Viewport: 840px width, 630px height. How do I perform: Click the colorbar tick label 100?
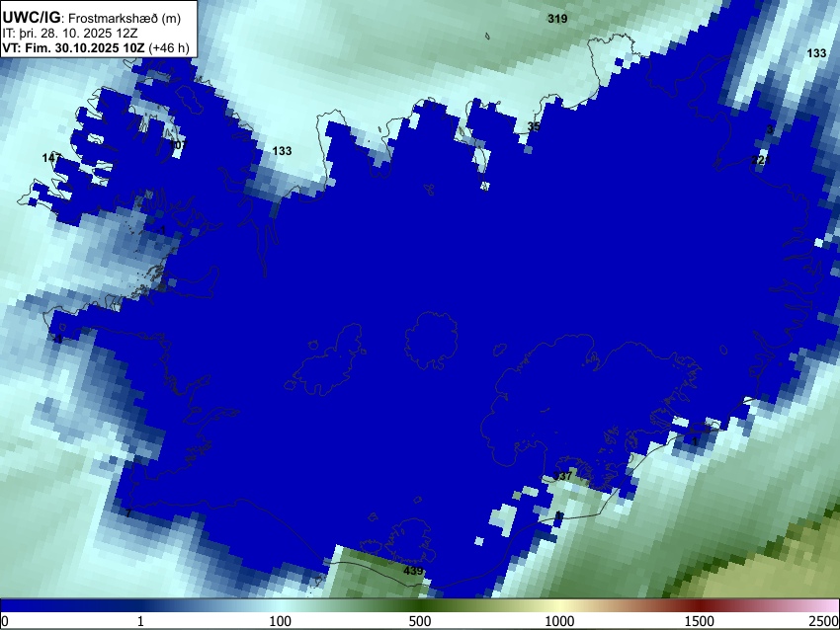click(x=281, y=621)
